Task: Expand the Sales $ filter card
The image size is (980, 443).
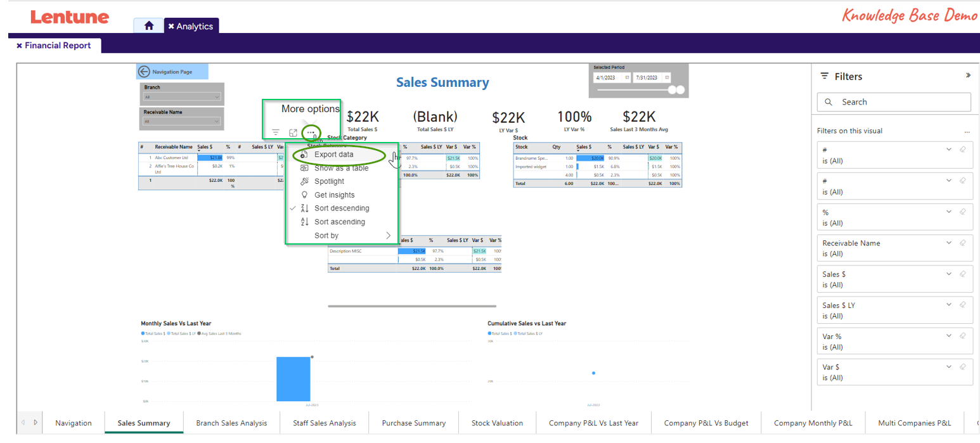Action: point(949,274)
